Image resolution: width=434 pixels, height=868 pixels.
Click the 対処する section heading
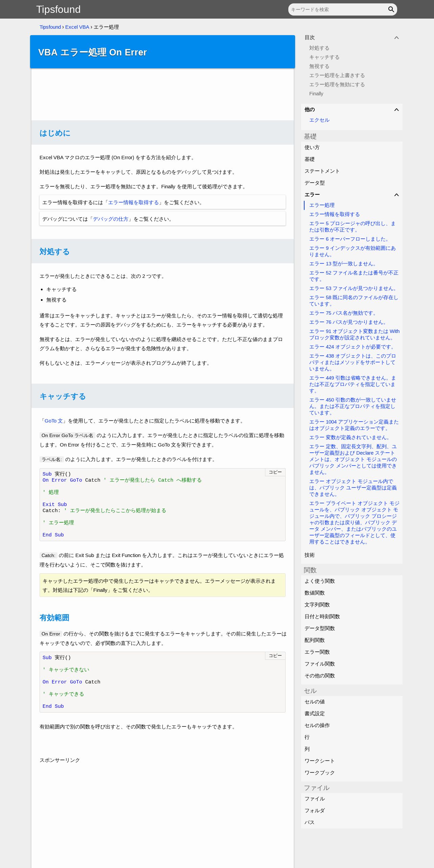click(54, 251)
